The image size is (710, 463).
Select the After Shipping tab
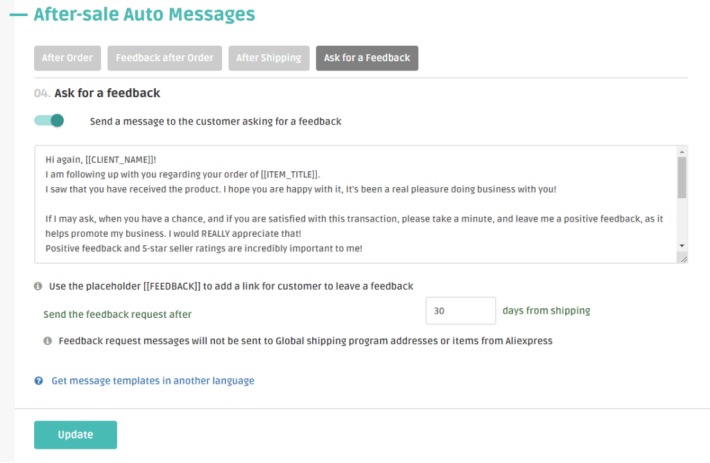coord(268,58)
